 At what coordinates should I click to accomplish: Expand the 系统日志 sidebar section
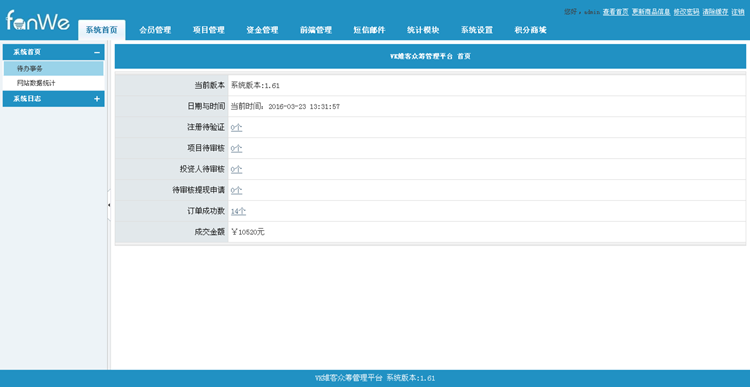(x=97, y=99)
